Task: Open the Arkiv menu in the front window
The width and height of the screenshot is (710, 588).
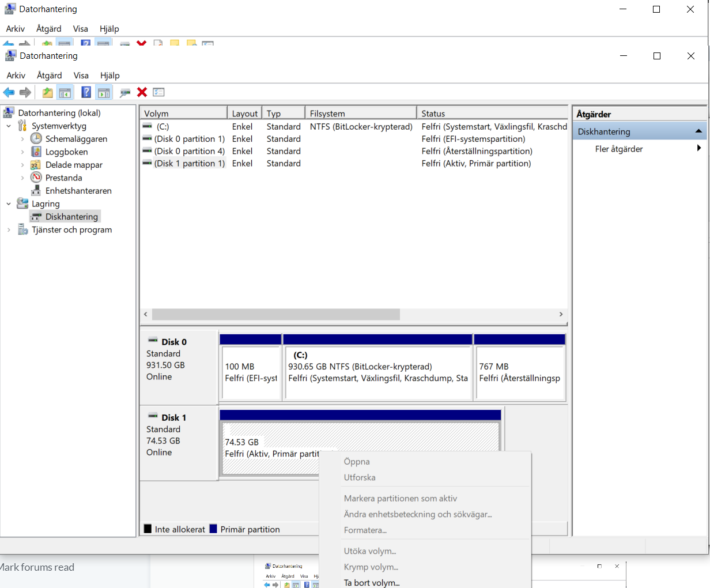Action: [x=16, y=75]
